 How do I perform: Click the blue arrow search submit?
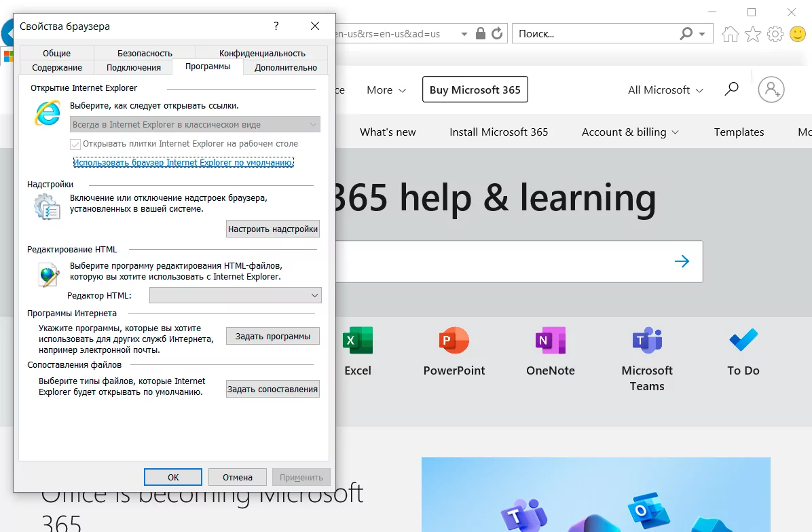pos(682,261)
